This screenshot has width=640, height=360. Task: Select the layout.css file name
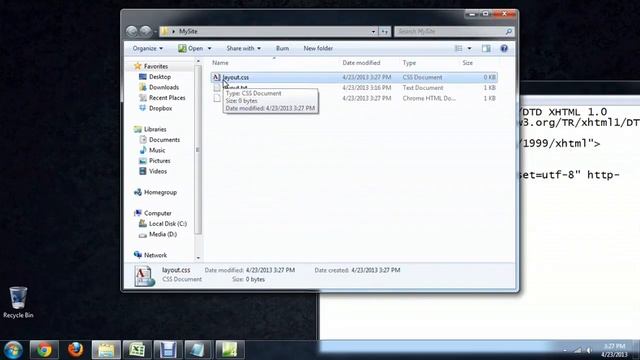coord(236,77)
